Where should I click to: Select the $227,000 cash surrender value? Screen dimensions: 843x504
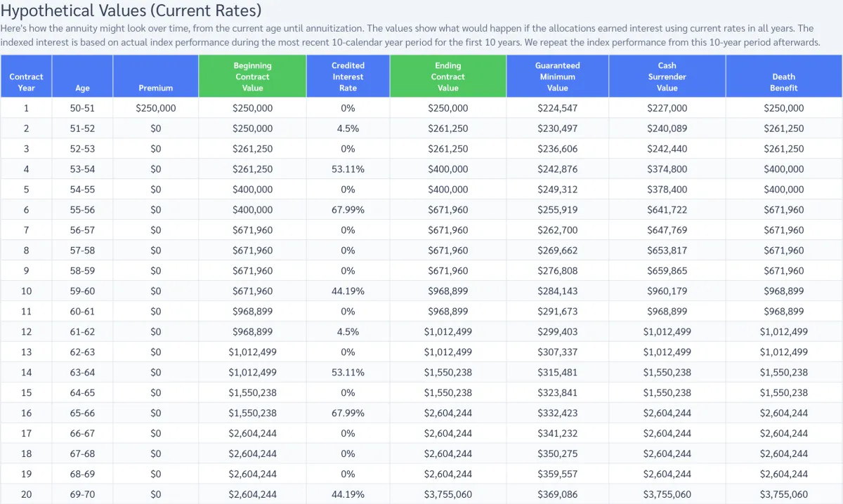[667, 108]
